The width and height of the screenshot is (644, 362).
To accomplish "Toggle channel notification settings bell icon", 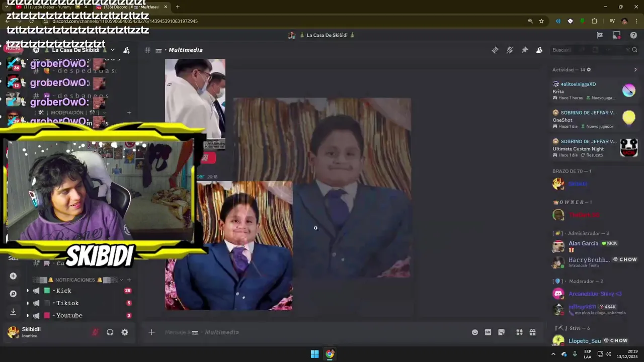I will coord(510,50).
